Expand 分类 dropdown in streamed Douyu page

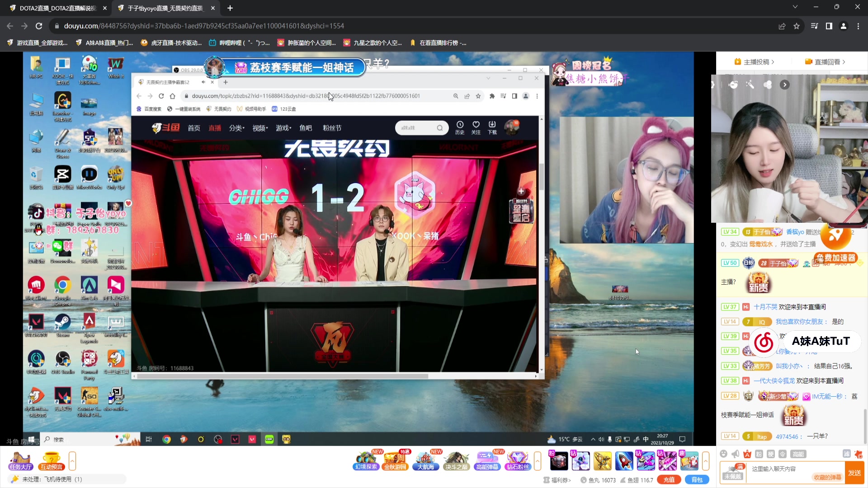236,128
